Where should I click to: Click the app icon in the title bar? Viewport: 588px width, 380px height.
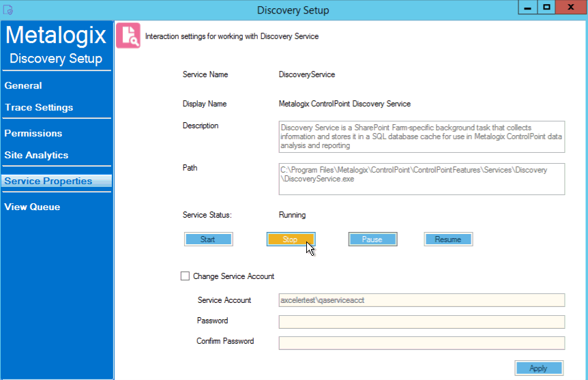[x=9, y=10]
